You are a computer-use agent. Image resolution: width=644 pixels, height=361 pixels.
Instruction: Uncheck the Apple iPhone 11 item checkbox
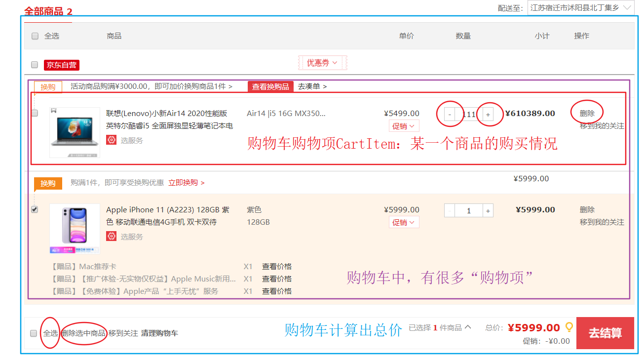(35, 209)
